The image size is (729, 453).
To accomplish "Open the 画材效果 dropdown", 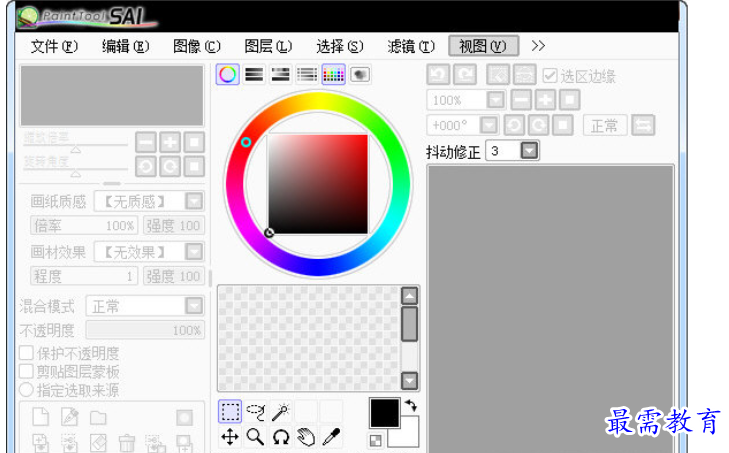I will pyautogui.click(x=194, y=252).
